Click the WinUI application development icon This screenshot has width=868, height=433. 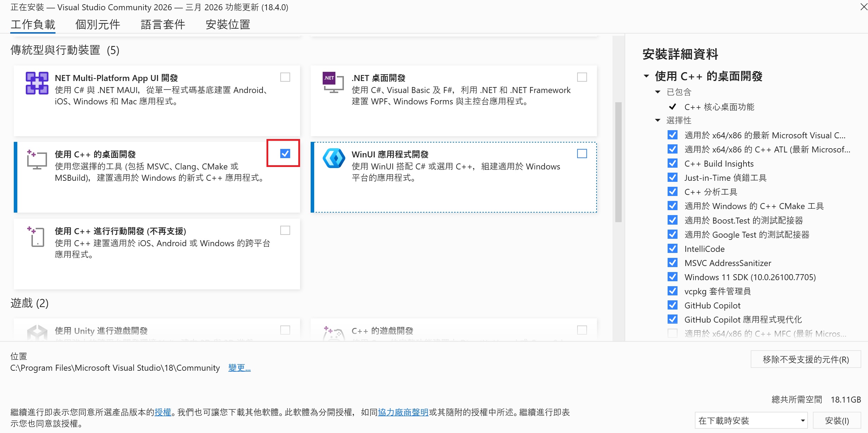(x=334, y=158)
